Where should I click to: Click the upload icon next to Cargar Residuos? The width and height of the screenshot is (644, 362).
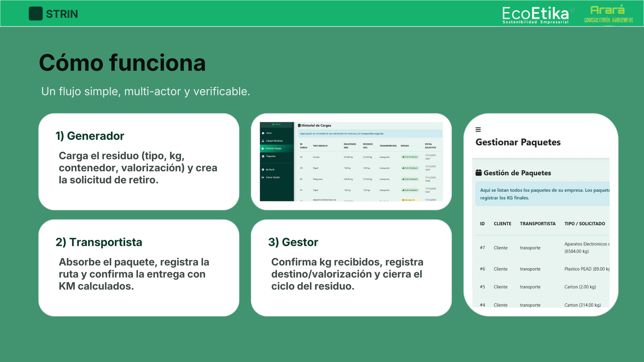click(x=263, y=141)
